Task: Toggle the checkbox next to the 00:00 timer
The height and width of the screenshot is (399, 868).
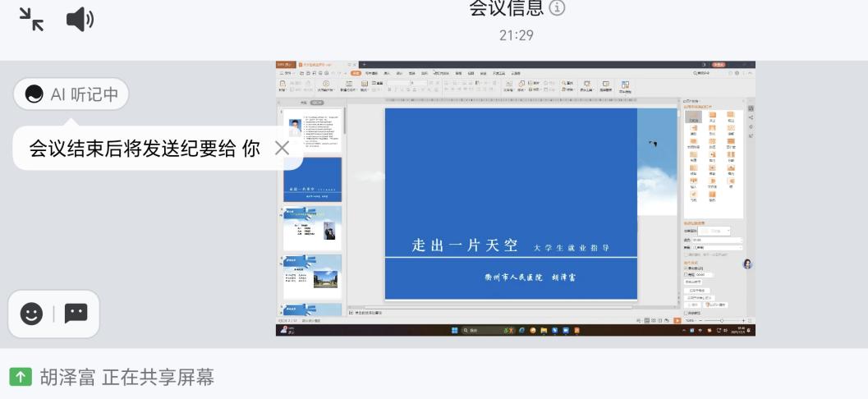Action: point(687,275)
